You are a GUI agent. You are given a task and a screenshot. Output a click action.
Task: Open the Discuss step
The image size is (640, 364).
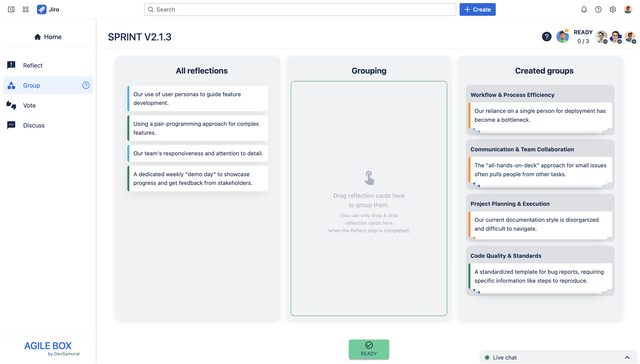coord(34,126)
